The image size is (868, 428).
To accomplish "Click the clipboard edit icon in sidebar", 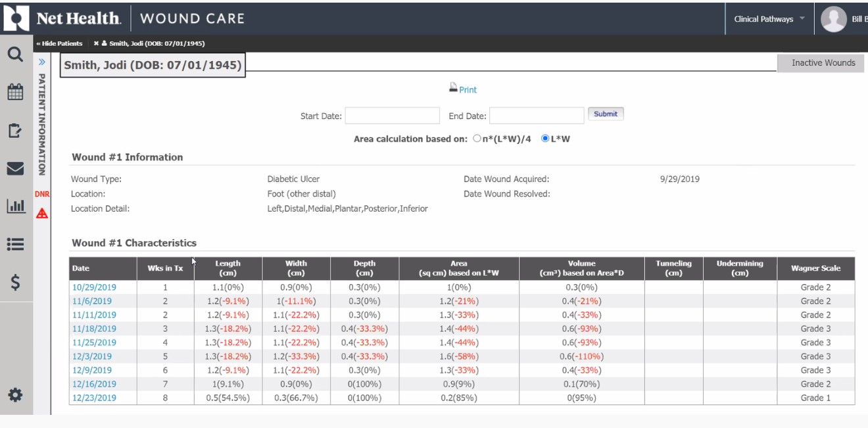I will (x=15, y=130).
